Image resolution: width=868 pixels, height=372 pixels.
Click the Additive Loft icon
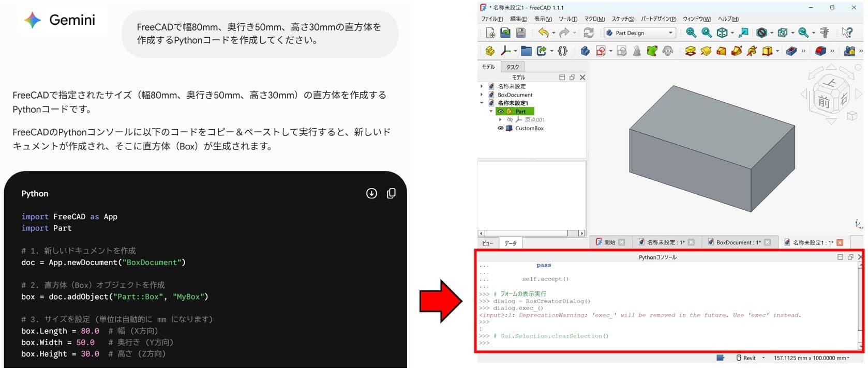721,51
